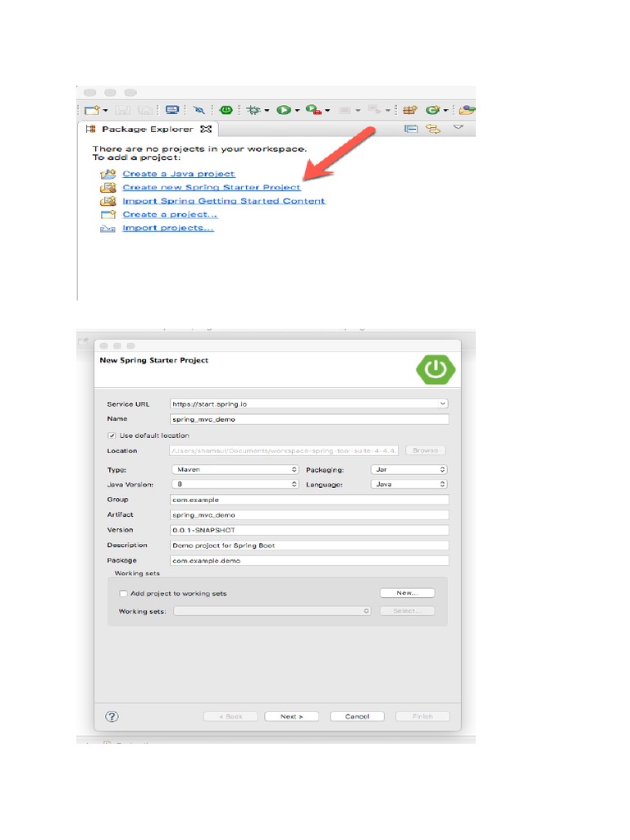Click the Finish button

click(x=422, y=717)
